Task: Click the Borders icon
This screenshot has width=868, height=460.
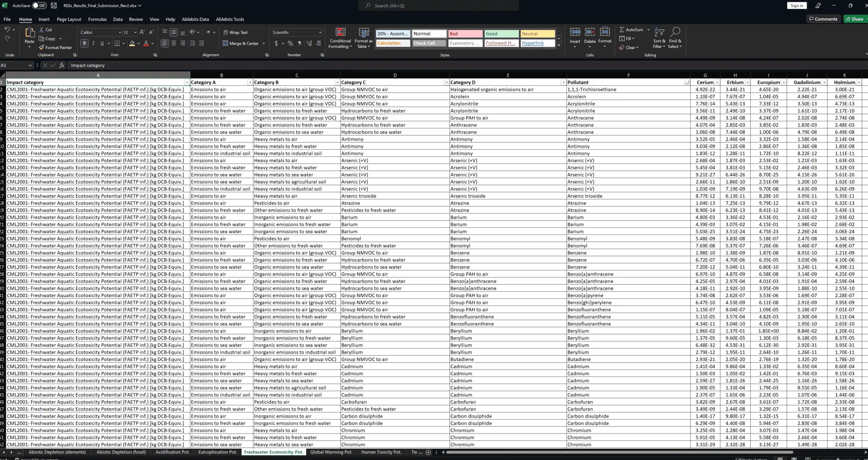Action: [x=117, y=44]
